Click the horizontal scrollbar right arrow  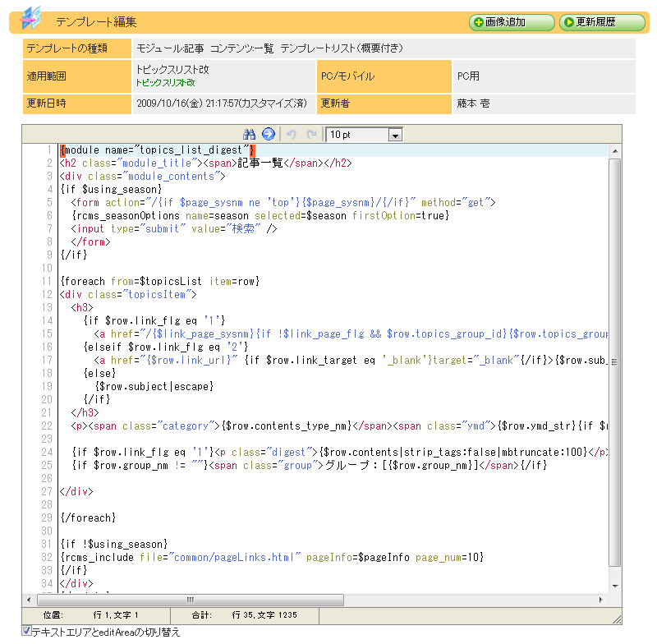601,600
